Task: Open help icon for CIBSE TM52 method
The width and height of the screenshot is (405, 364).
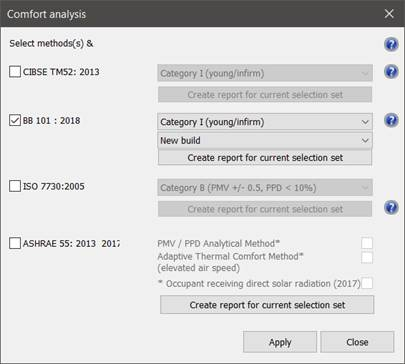Action: 391,72
